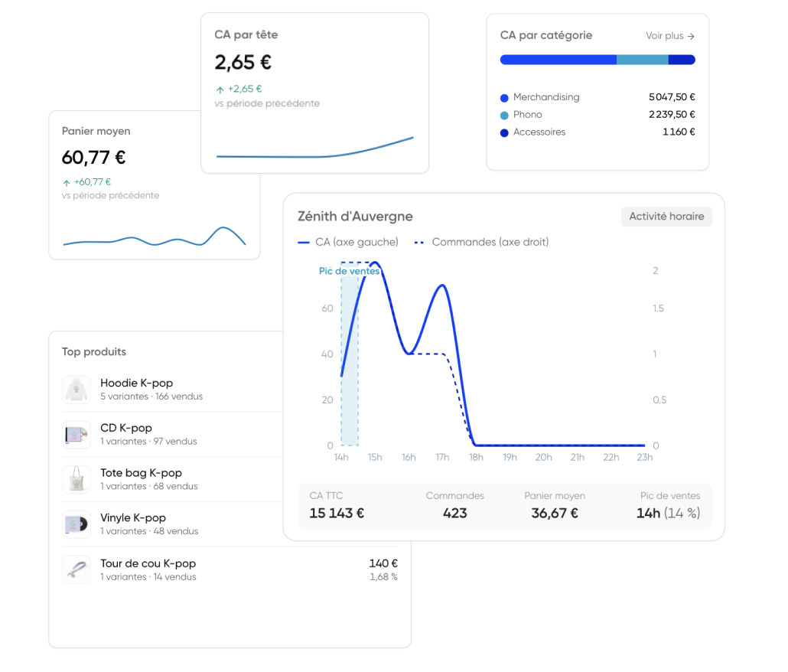Click the Voir plus link
The height and width of the screenshot is (672, 788).
(x=670, y=36)
